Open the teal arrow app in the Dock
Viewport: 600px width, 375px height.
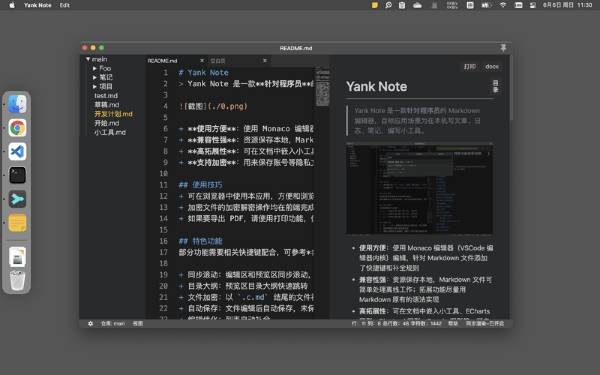click(18, 199)
